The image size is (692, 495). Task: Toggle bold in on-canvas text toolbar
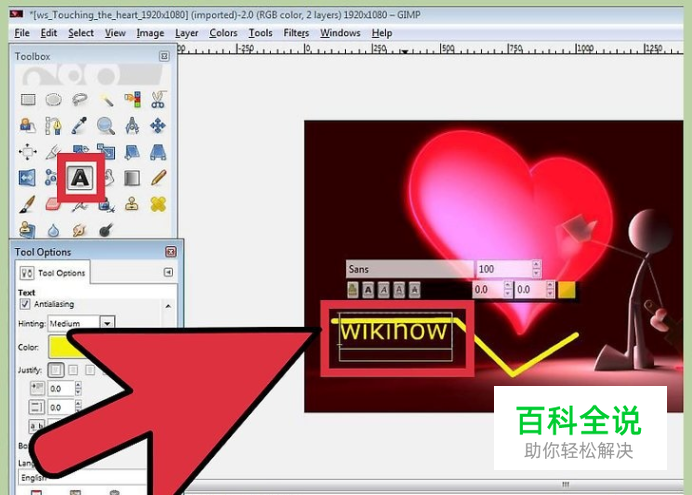pos(368,290)
